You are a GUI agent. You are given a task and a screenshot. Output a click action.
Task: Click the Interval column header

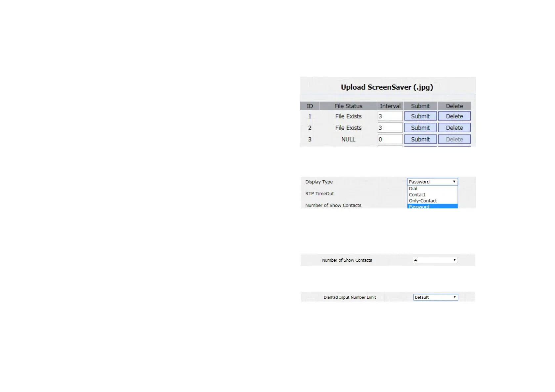coord(390,106)
